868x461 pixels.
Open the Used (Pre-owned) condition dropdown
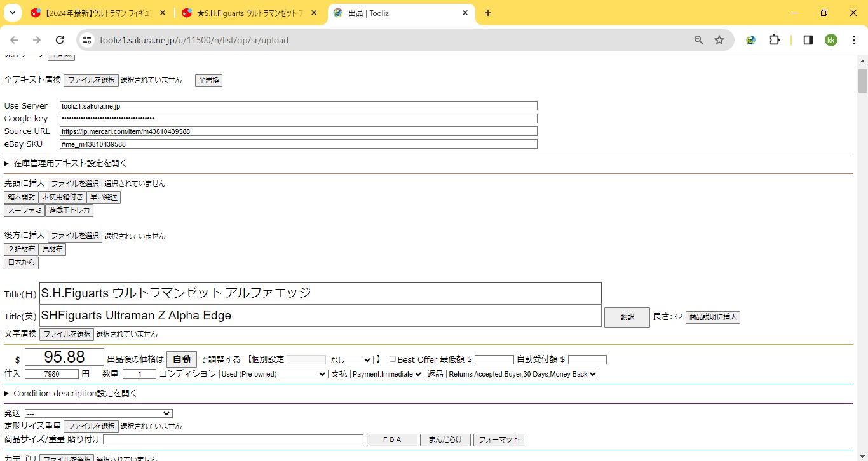273,375
